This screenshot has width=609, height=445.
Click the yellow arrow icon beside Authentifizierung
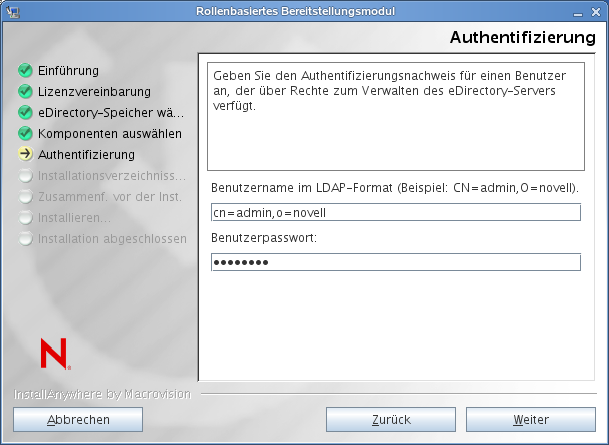click(26, 155)
